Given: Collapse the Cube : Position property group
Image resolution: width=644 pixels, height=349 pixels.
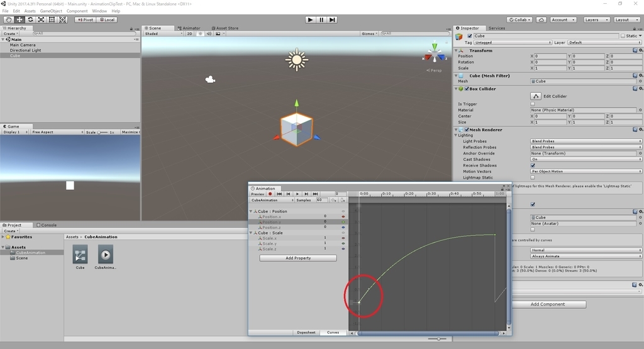Looking at the screenshot, I should [251, 211].
